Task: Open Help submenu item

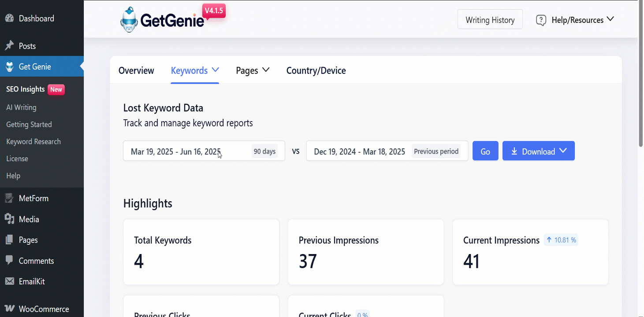Action: coord(13,176)
